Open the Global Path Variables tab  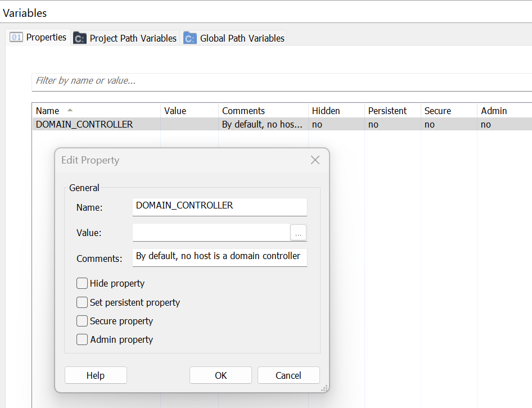pyautogui.click(x=235, y=38)
